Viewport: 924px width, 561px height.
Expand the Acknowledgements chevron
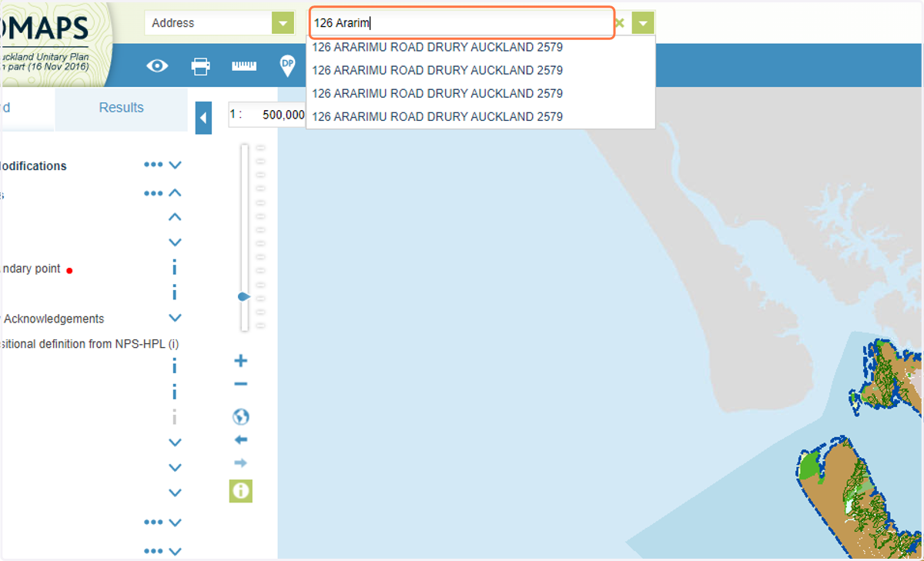point(175,317)
